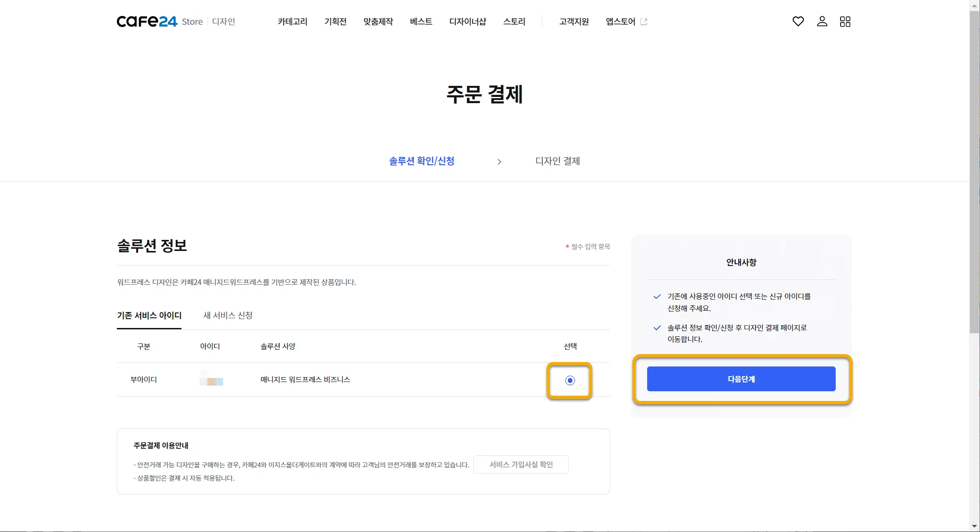The image size is (980, 532).
Task: Click the 서비스 가입사실 확인 button
Action: pos(521,464)
